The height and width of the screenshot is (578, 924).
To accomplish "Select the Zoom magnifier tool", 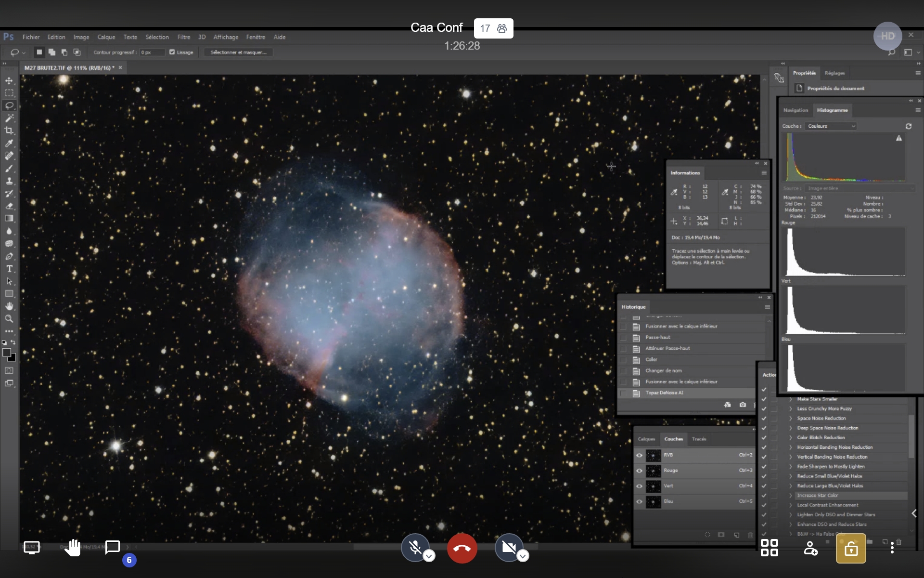I will tap(9, 319).
